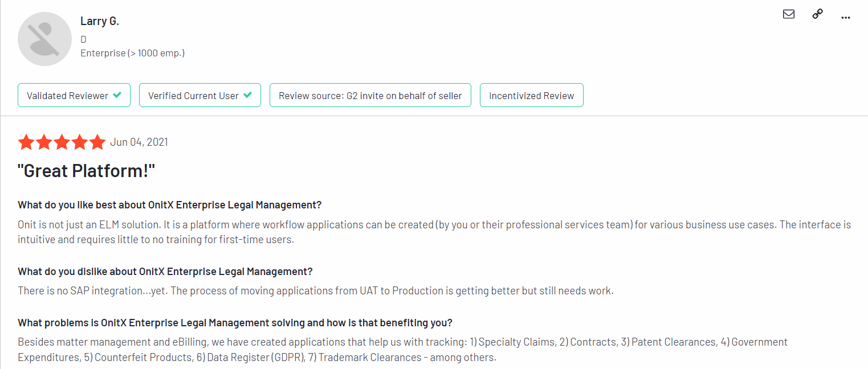Click the Verified Current User badge

200,95
